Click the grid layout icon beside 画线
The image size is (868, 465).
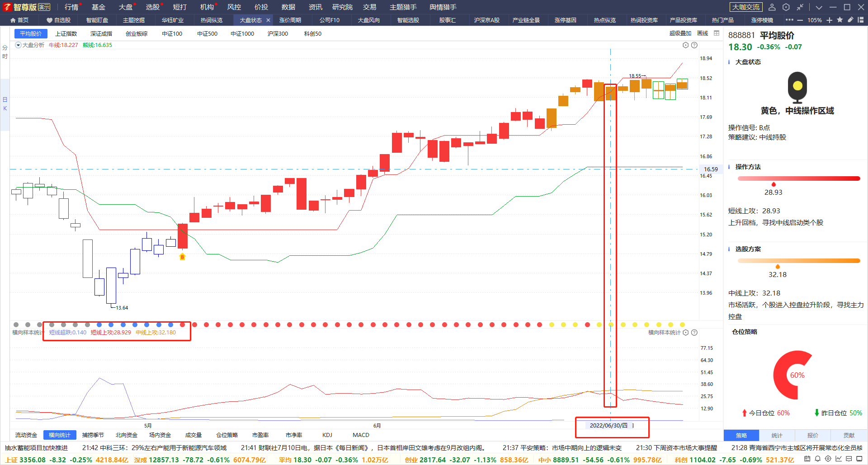point(717,33)
